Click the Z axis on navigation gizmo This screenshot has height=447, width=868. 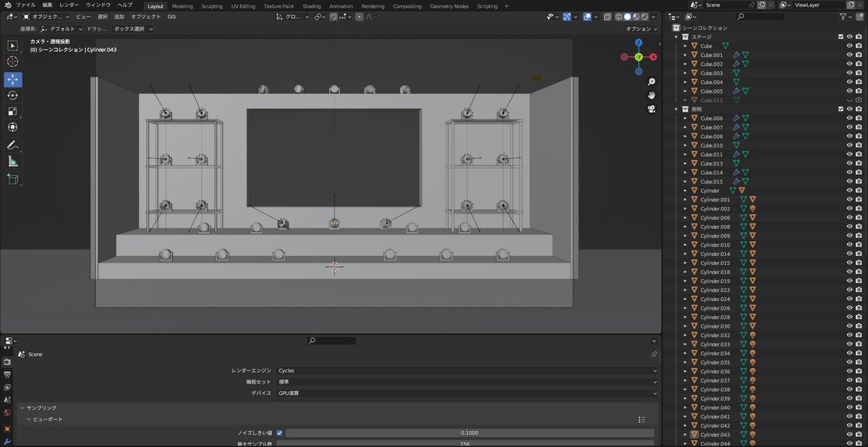(639, 42)
